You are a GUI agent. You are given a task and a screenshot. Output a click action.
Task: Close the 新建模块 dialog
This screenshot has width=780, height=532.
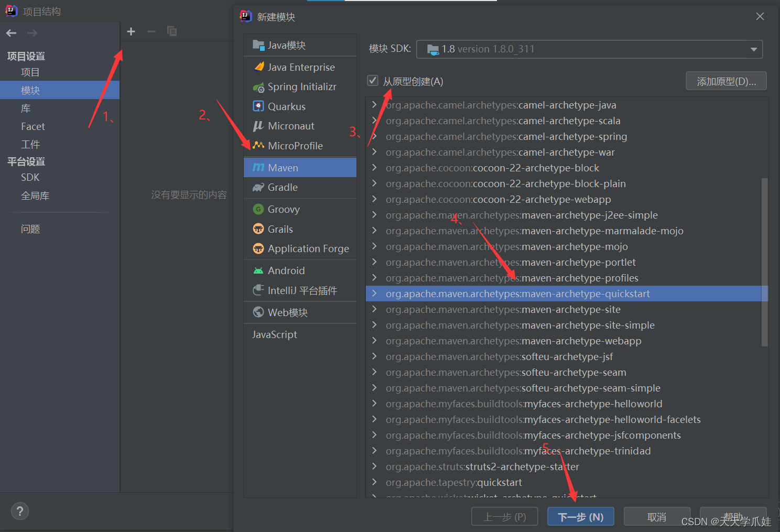click(x=760, y=17)
